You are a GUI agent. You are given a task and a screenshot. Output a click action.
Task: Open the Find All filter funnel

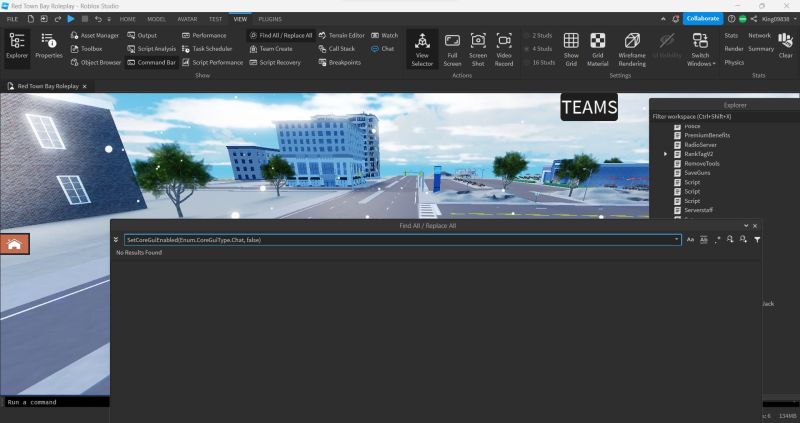(x=757, y=239)
